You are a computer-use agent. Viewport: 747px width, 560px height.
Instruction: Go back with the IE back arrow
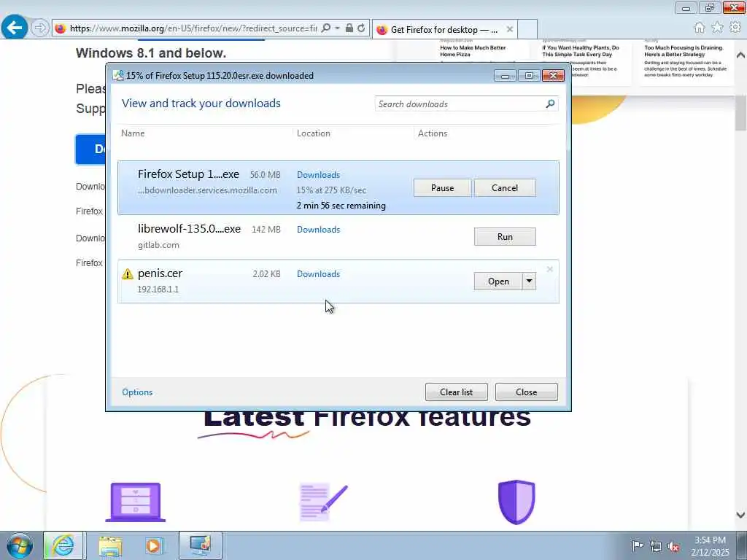coord(15,28)
